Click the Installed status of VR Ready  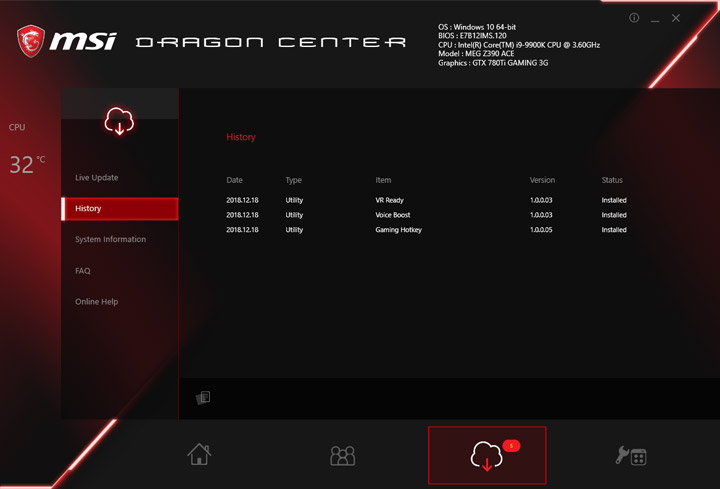pyautogui.click(x=614, y=200)
